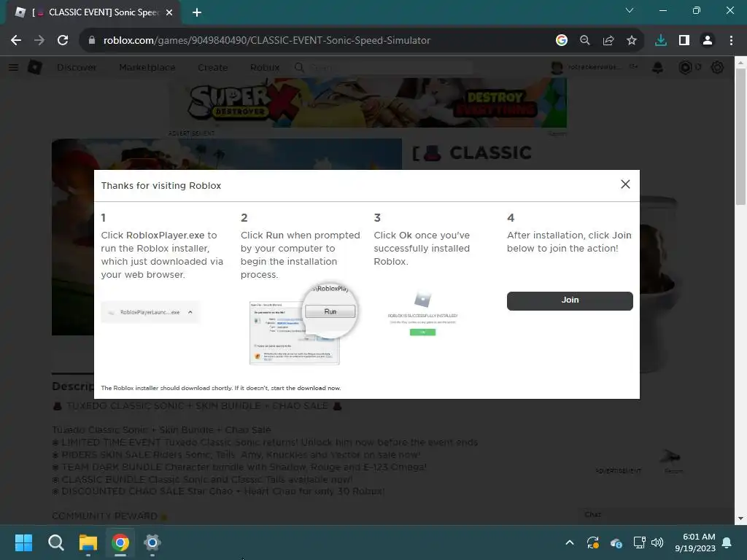
Task: Reload the Roblox page
Action: (x=63, y=40)
